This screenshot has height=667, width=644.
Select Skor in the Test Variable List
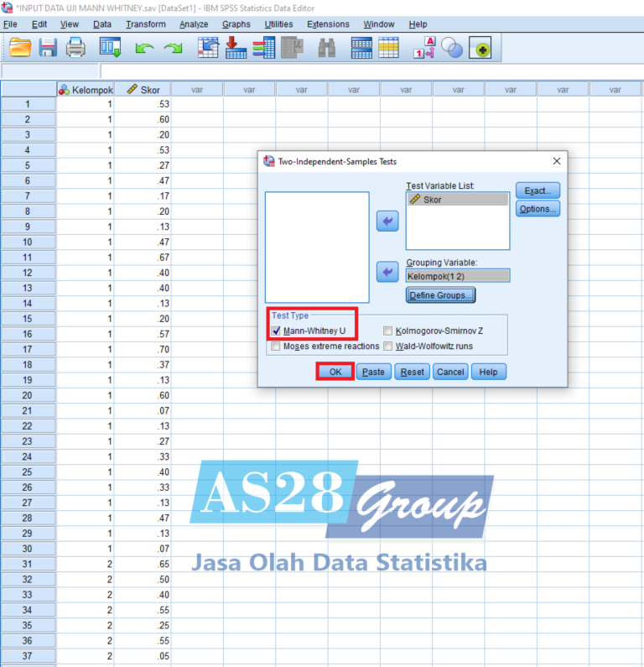[457, 200]
